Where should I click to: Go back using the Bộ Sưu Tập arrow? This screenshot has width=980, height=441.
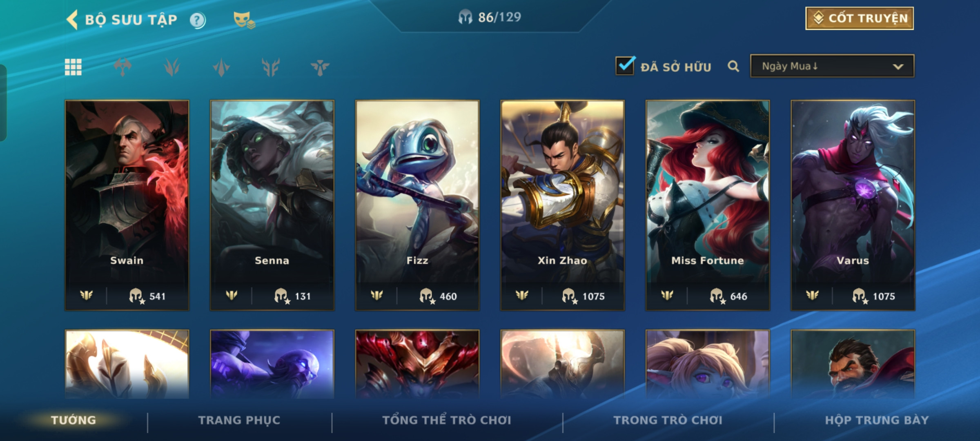(72, 20)
